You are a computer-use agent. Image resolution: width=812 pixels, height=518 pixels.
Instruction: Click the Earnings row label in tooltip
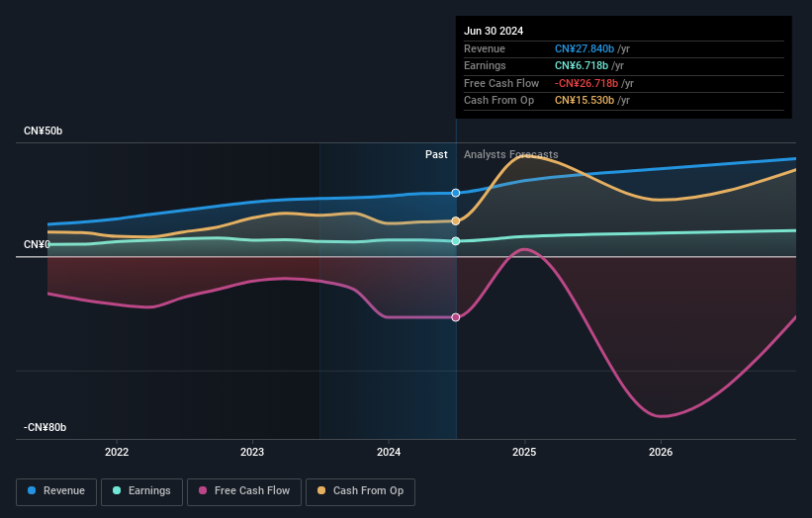pos(485,65)
